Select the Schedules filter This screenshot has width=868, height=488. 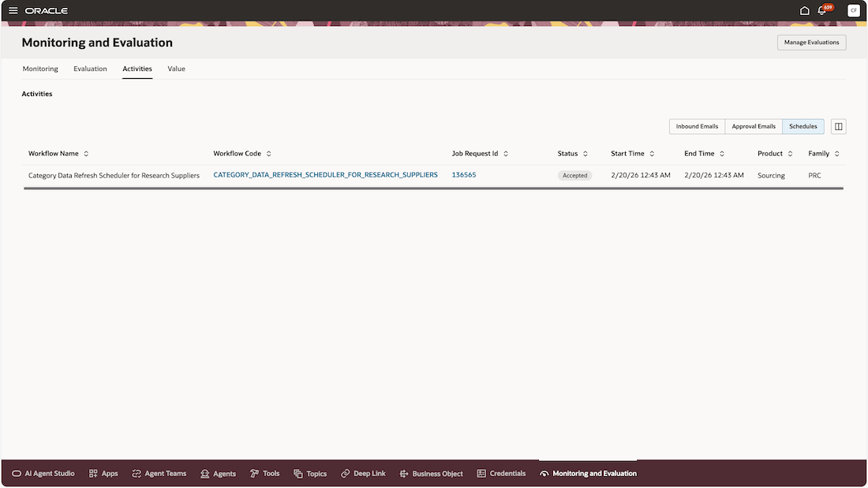pyautogui.click(x=803, y=127)
